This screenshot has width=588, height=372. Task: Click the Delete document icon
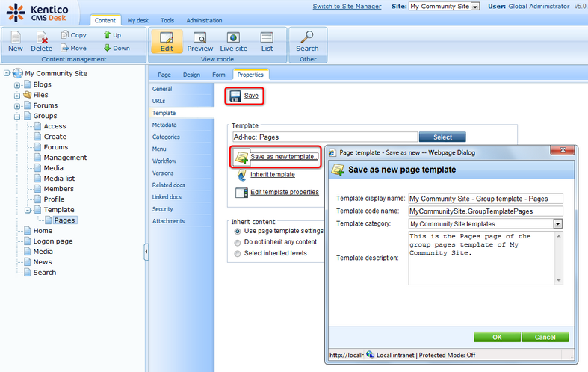42,37
